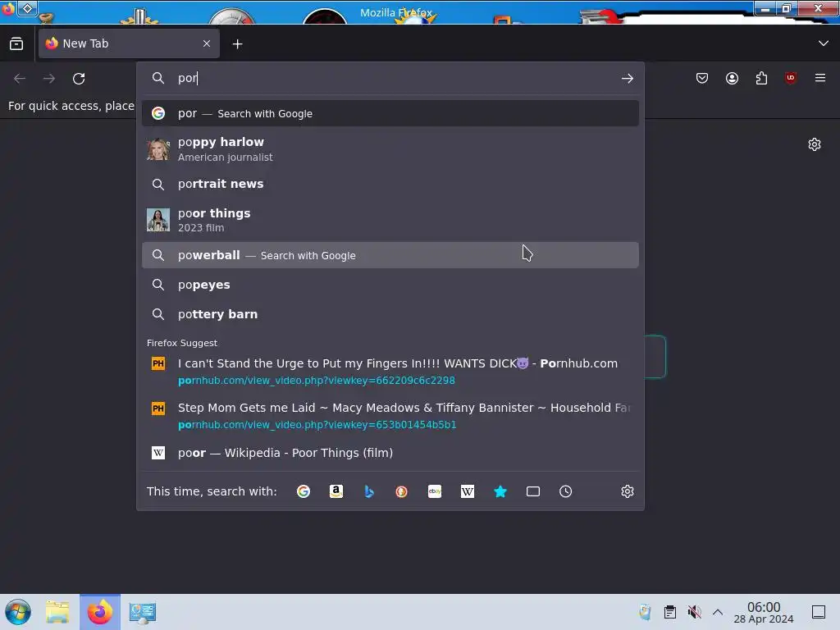Search this time with Amazon icon
The width and height of the screenshot is (840, 630).
[x=336, y=491]
